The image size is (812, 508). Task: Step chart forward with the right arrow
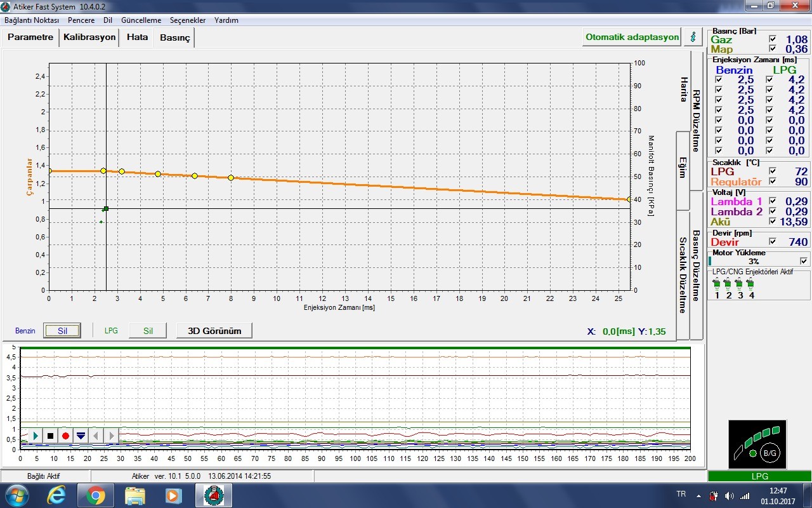click(111, 436)
